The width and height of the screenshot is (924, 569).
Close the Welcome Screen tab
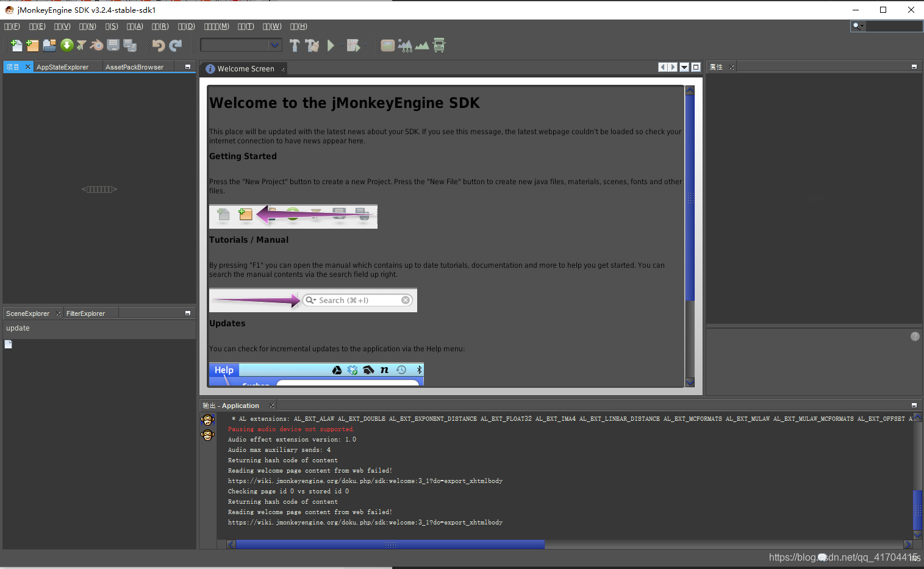(283, 70)
